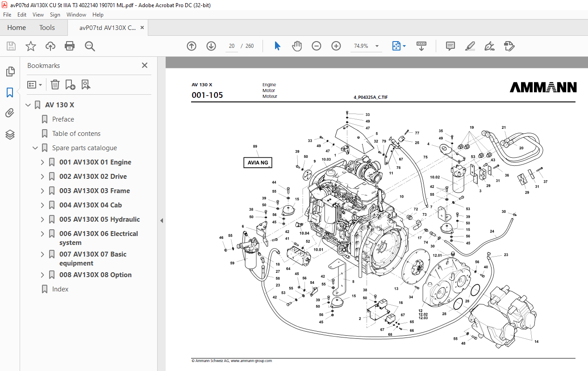This screenshot has width=588, height=371.
Task: Zoom out with the minus button
Action: pos(317,46)
